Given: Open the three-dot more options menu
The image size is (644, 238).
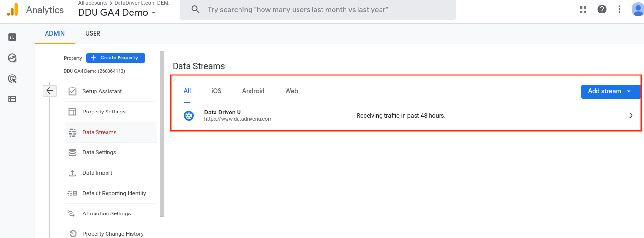Looking at the screenshot, I should (620, 10).
